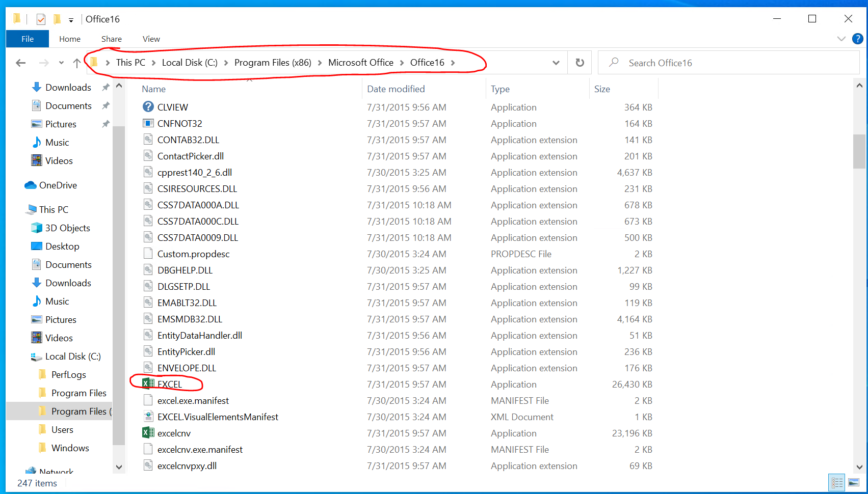
Task: Click the Back navigation arrow
Action: [21, 63]
